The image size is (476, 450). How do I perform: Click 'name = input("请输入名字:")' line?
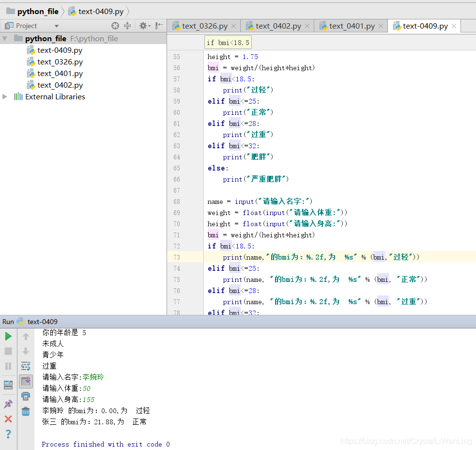[260, 202]
